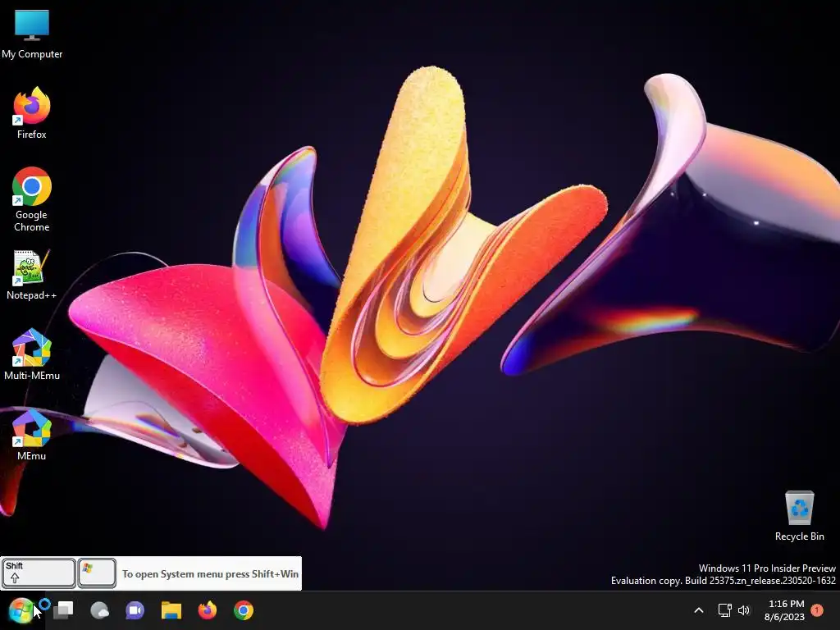Select the MEmu desktop shortcut
The height and width of the screenshot is (630, 840).
click(32, 435)
